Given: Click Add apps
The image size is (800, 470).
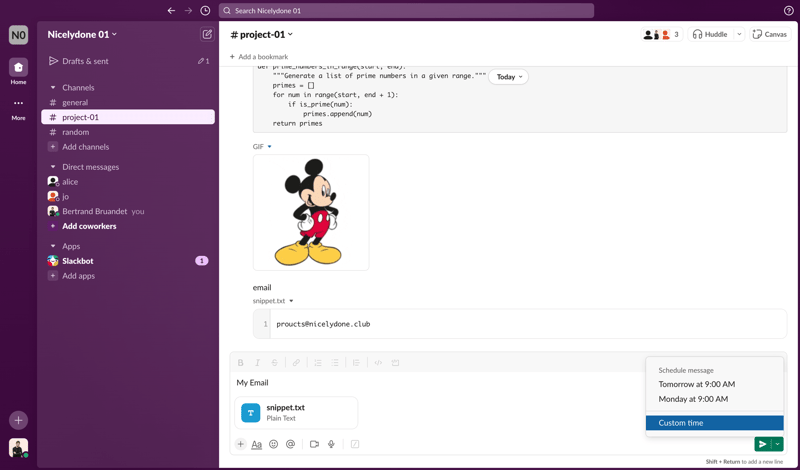Looking at the screenshot, I should (x=128, y=276).
